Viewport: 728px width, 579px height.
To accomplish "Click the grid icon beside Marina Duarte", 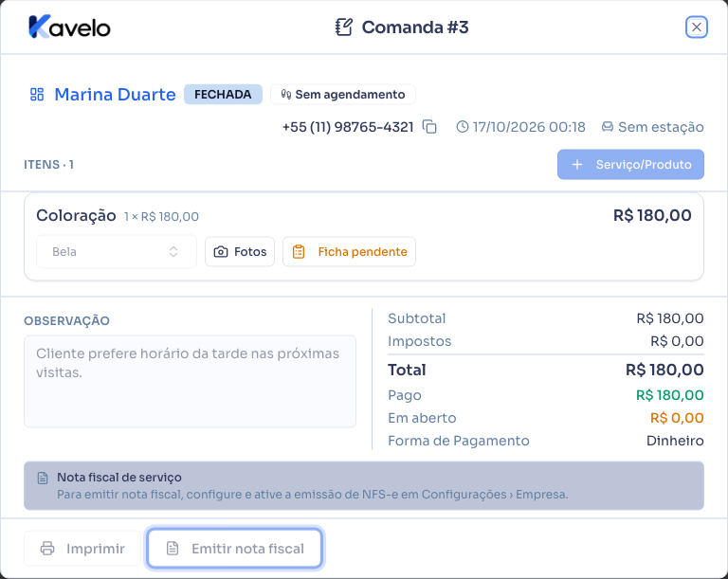I will point(37,95).
